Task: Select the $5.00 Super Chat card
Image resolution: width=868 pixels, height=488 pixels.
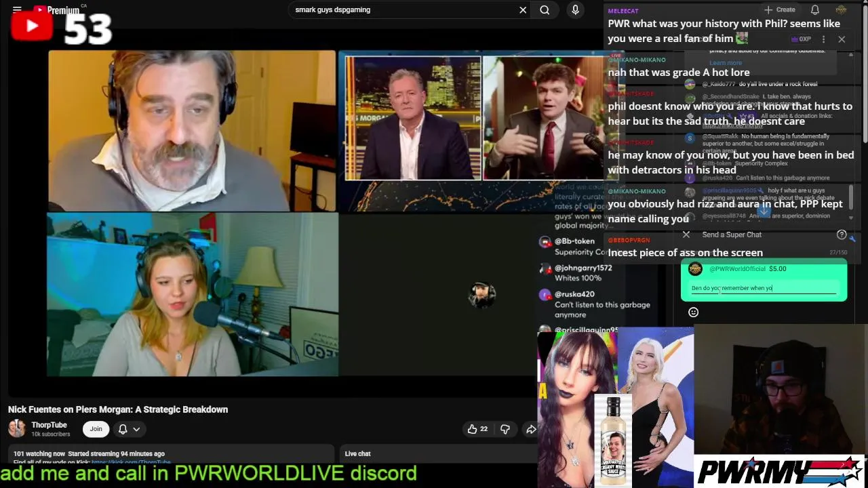Action: tap(764, 281)
